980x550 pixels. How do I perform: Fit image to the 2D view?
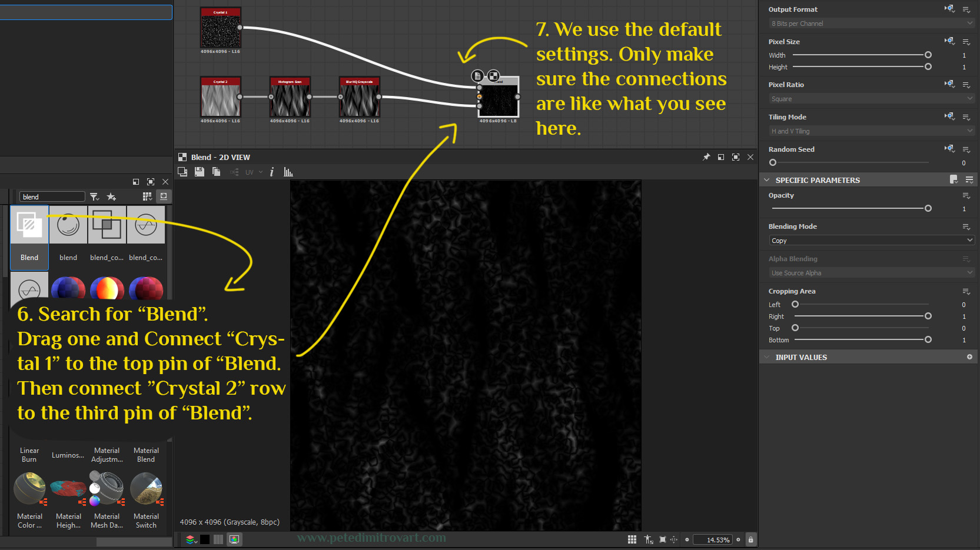click(663, 539)
